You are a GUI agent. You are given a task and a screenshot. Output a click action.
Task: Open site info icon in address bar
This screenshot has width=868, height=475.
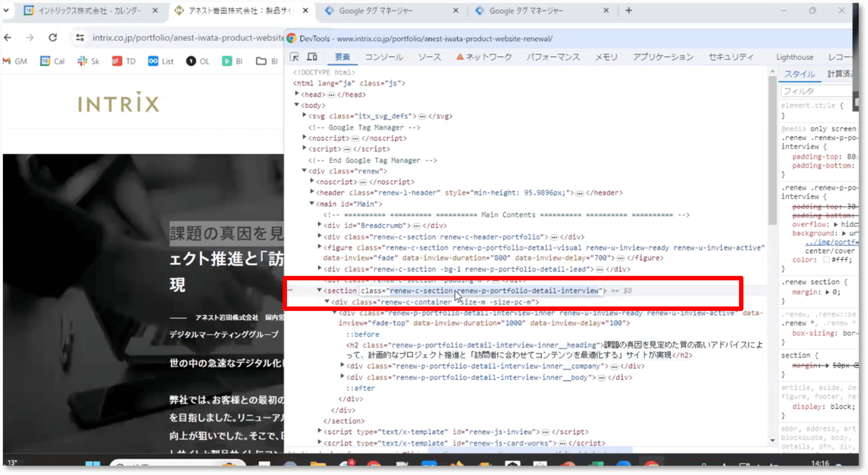(80, 38)
